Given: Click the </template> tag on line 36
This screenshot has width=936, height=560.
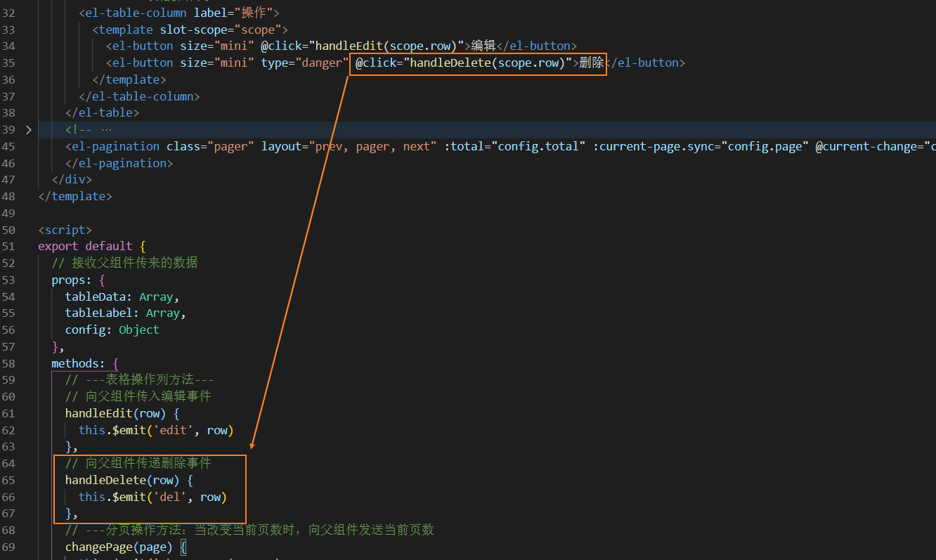Looking at the screenshot, I should [129, 80].
